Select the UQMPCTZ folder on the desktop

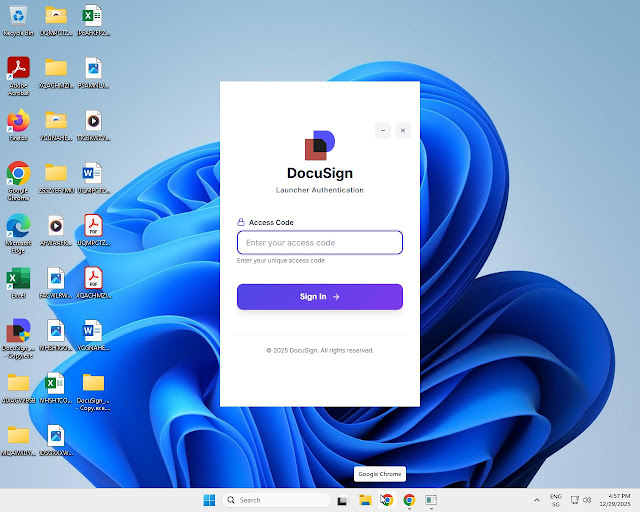[56, 21]
